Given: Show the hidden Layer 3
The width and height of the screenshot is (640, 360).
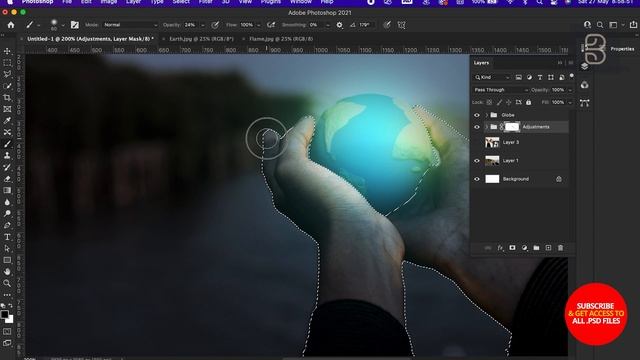Looking at the screenshot, I should point(477,142).
